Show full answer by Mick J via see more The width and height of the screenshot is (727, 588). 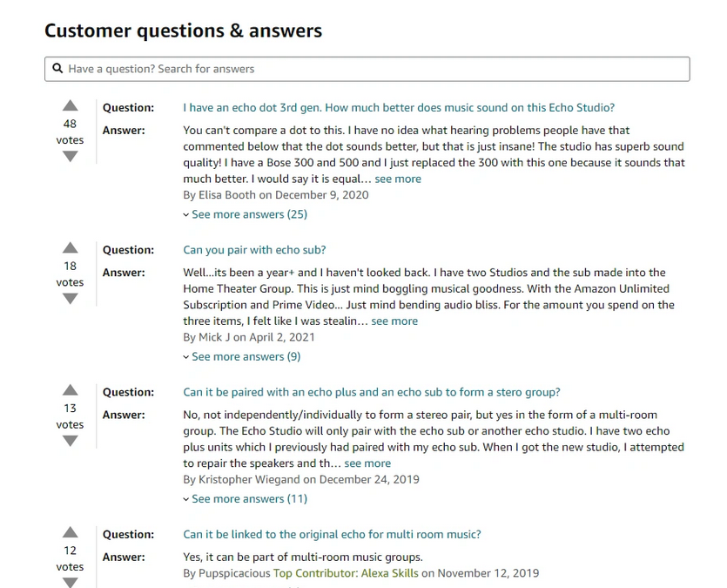394,321
